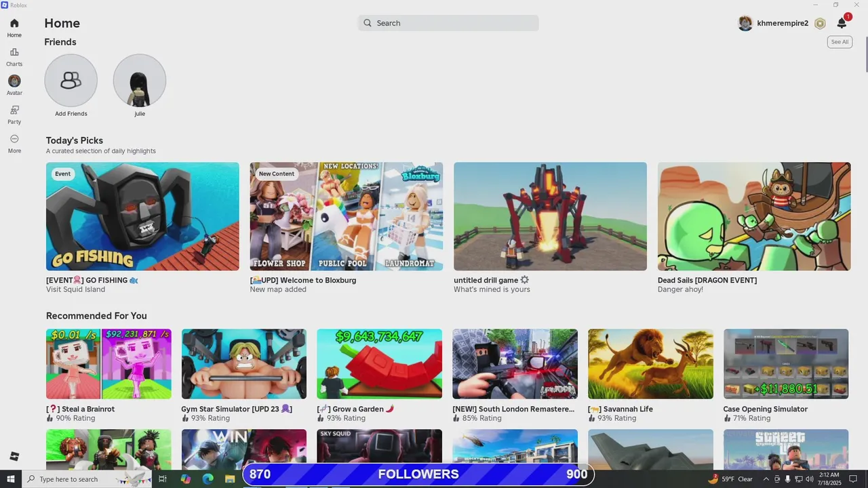Image resolution: width=868 pixels, height=488 pixels.
Task: Click the '[EVENT] GO FISHING' title text
Action: tap(92, 280)
